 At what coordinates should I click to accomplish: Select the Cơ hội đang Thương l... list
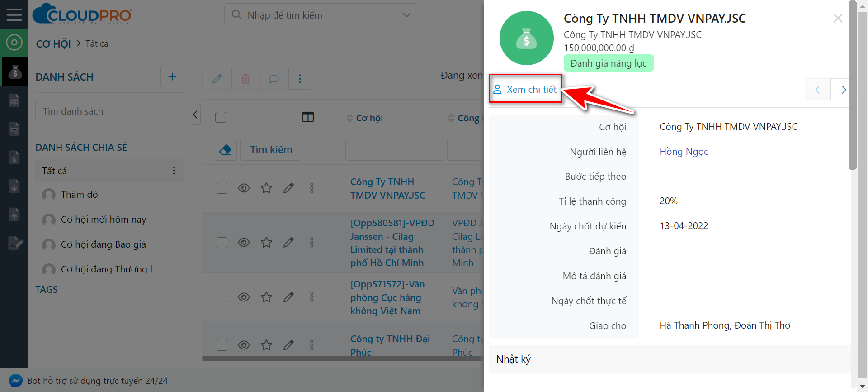click(x=110, y=269)
